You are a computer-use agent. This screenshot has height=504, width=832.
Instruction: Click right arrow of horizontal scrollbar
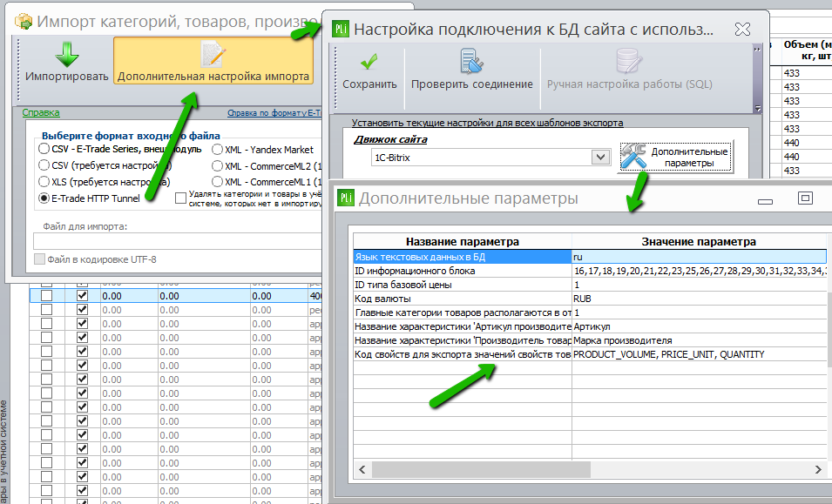click(x=818, y=469)
